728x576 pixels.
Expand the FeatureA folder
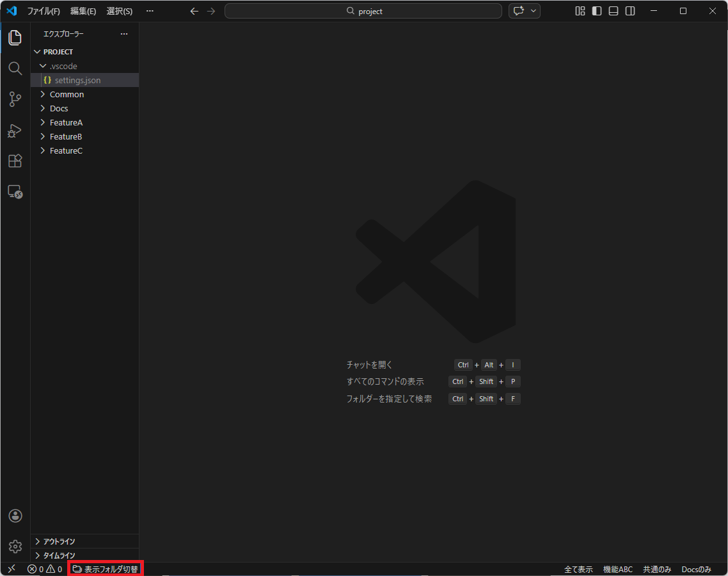click(x=66, y=122)
